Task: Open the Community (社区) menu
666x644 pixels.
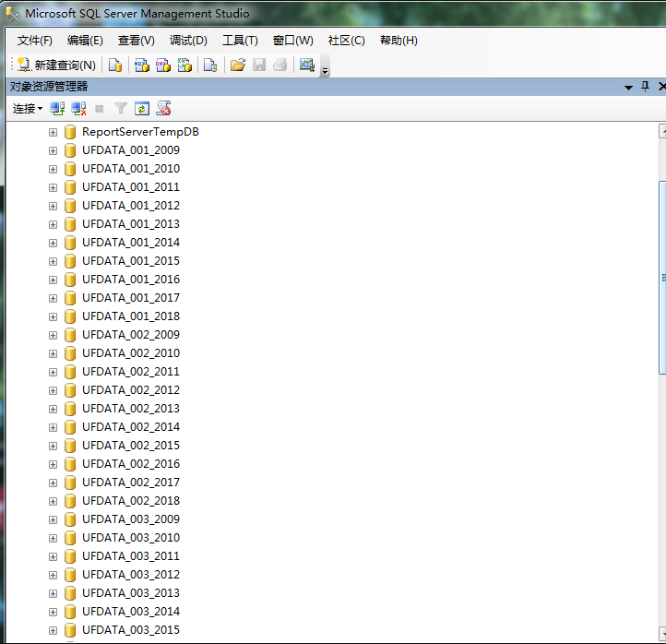Action: [x=347, y=41]
